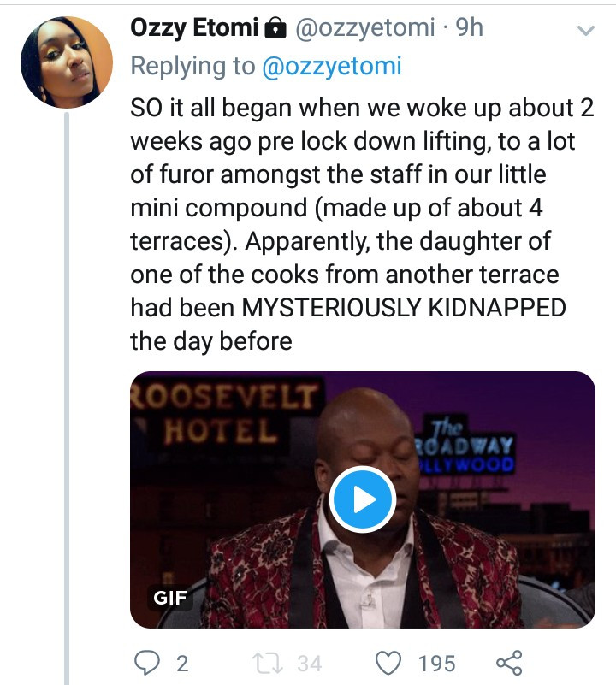The image size is (616, 685).
Task: View the 195 likes count
Action: pyautogui.click(x=437, y=663)
